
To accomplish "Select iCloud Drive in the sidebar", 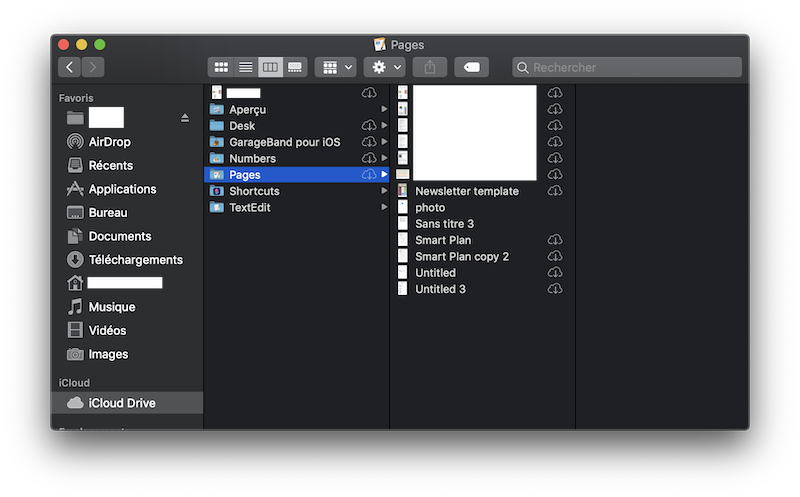I will 122,403.
